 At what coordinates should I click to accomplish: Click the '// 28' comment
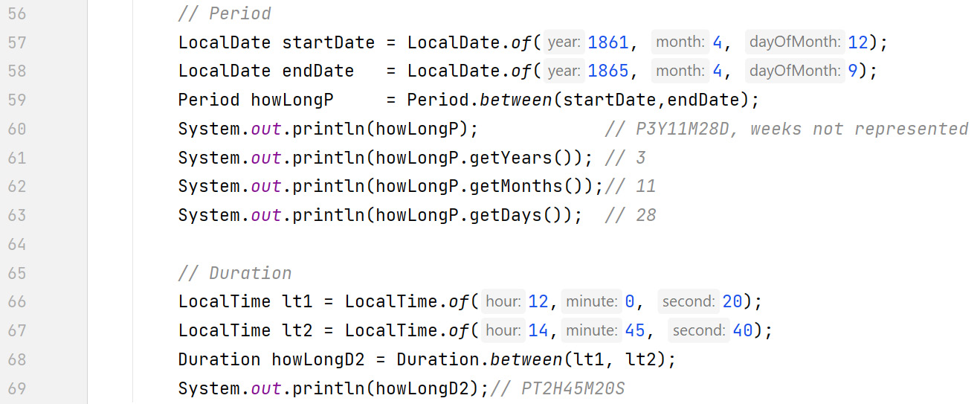click(x=631, y=215)
